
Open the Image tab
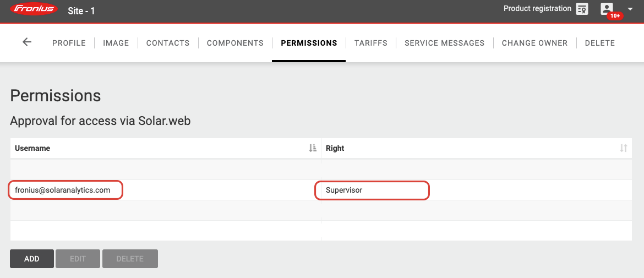(x=116, y=43)
